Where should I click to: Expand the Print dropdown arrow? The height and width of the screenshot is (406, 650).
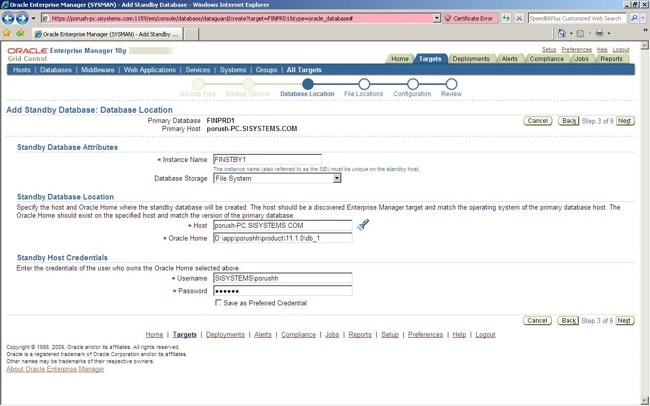(609, 33)
